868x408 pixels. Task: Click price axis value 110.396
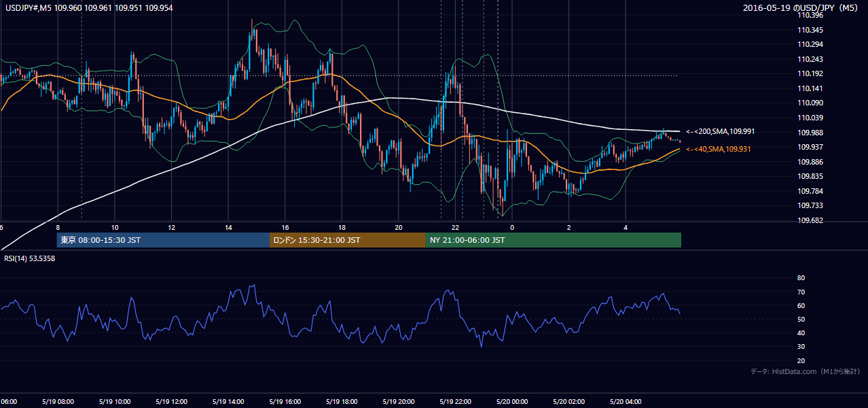click(811, 16)
